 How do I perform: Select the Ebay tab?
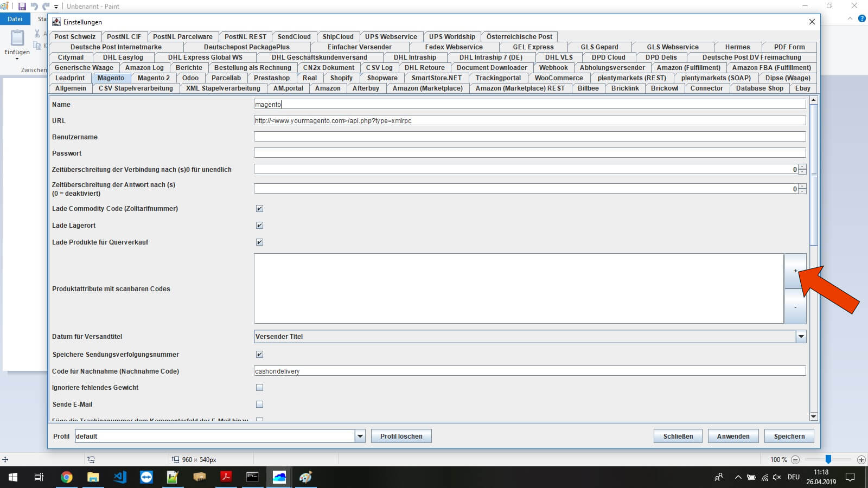803,88
